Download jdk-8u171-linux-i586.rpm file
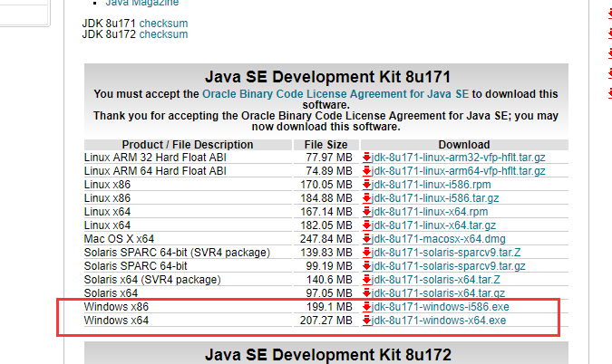612x364 pixels. tap(431, 185)
